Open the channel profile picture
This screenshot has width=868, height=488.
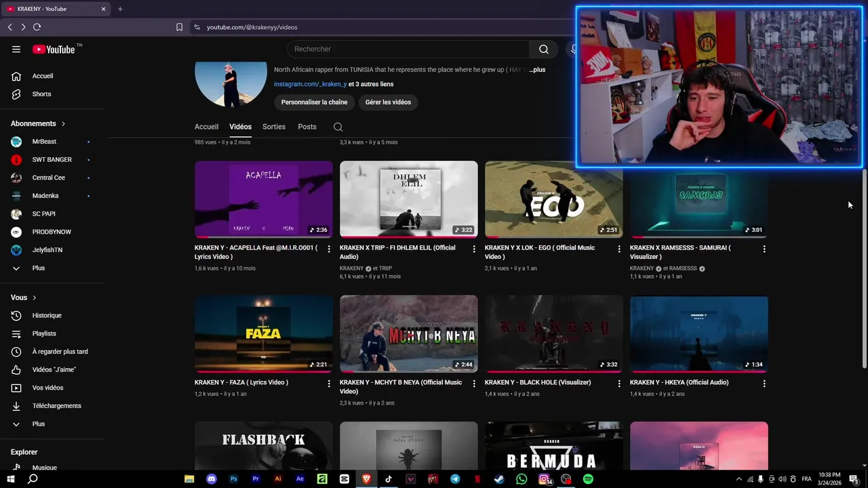231,84
